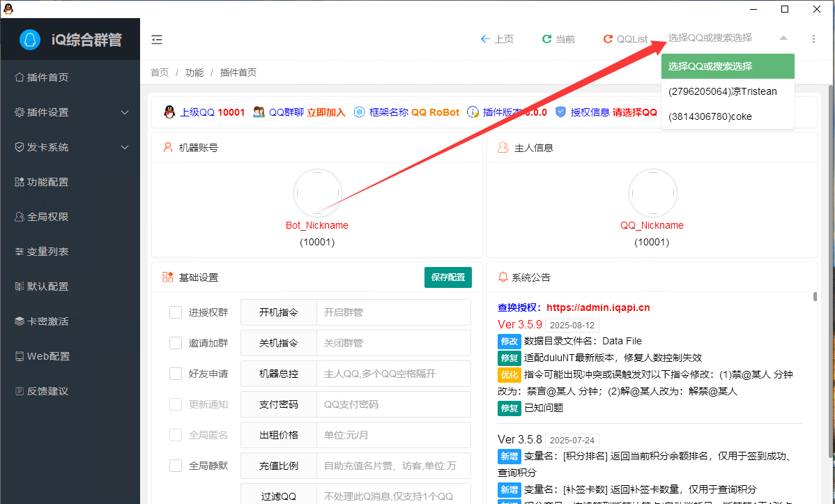Image resolution: width=835 pixels, height=504 pixels.
Task: Check the 好友申请 checkbox
Action: [x=176, y=374]
